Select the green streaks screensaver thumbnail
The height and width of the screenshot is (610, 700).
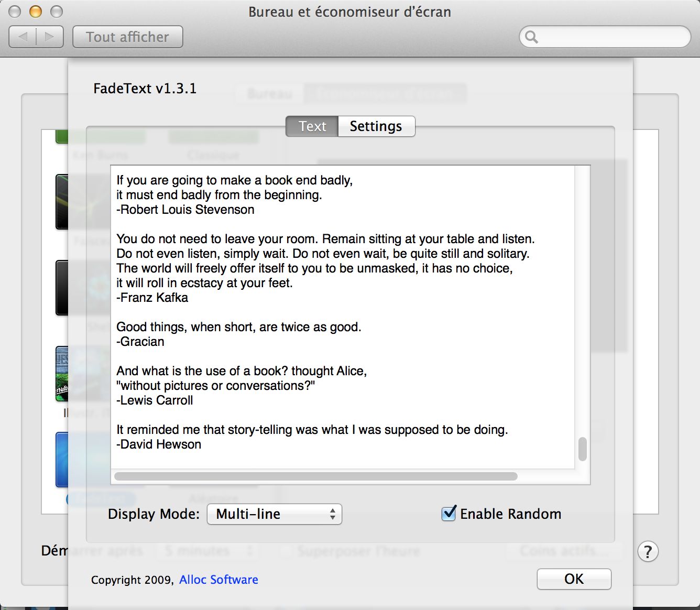pyautogui.click(x=62, y=202)
